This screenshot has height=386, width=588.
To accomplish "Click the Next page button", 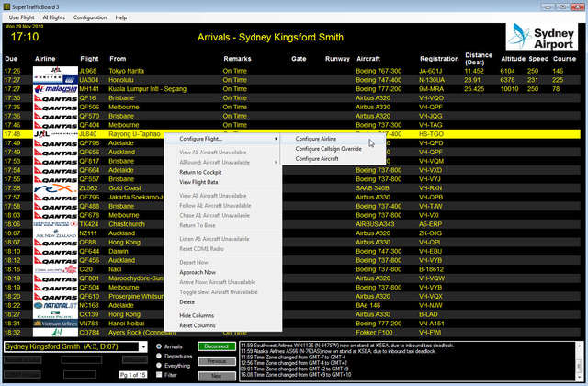I will point(217,376).
